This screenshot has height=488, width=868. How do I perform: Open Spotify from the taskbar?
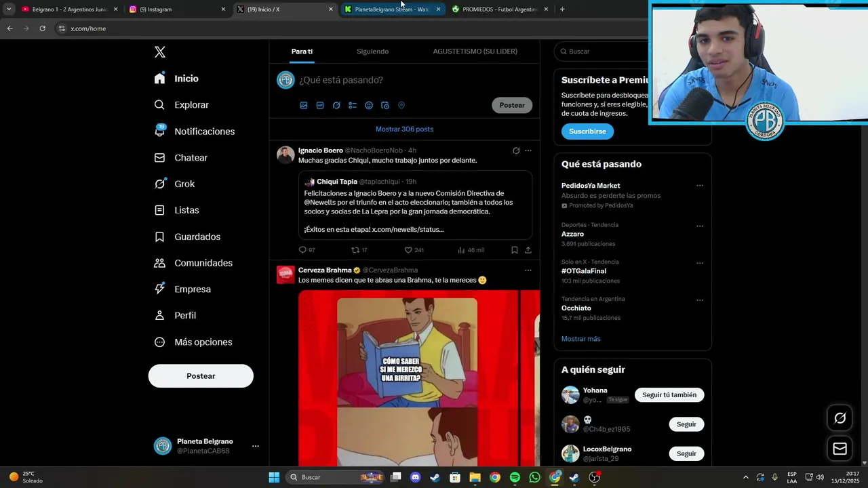pos(515,477)
